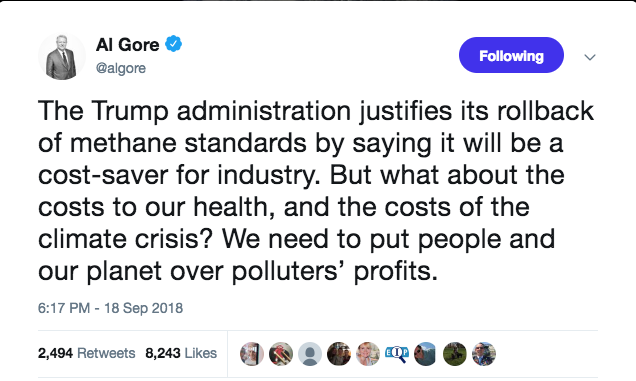Click the tweet text about methane standards

pyautogui.click(x=317, y=191)
